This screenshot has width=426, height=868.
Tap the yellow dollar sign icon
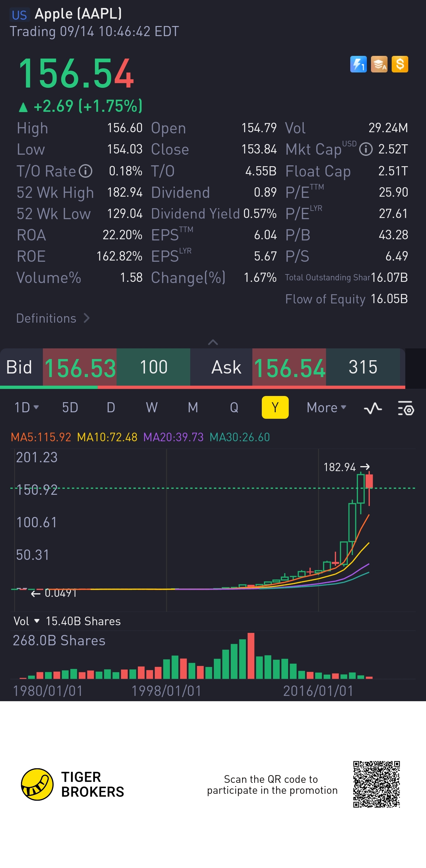coord(400,64)
